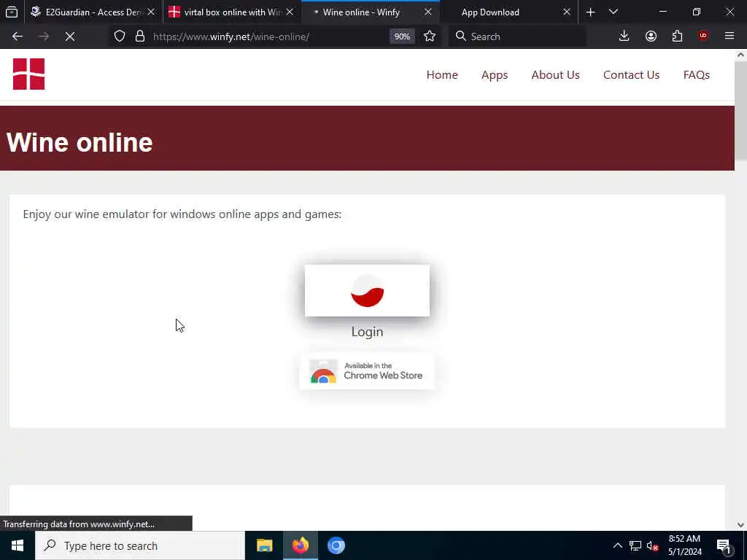The height and width of the screenshot is (560, 747).
Task: Open the Apps navigation link
Action: [495, 75]
